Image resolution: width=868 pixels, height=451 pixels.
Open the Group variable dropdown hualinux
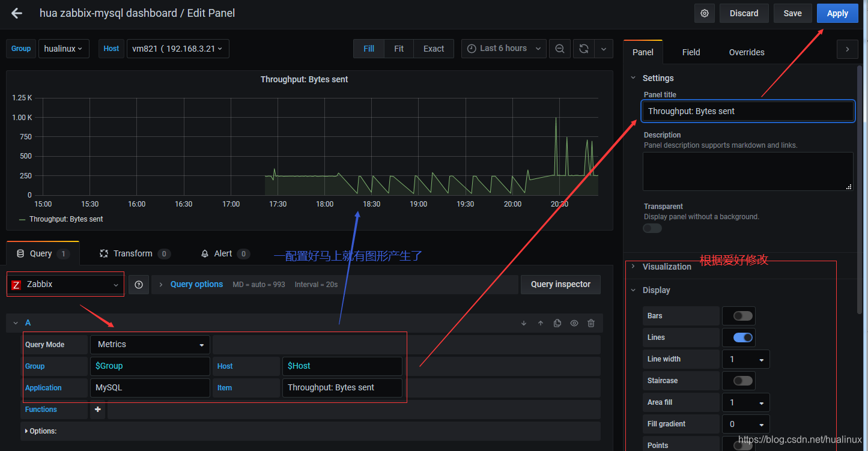[x=64, y=49]
